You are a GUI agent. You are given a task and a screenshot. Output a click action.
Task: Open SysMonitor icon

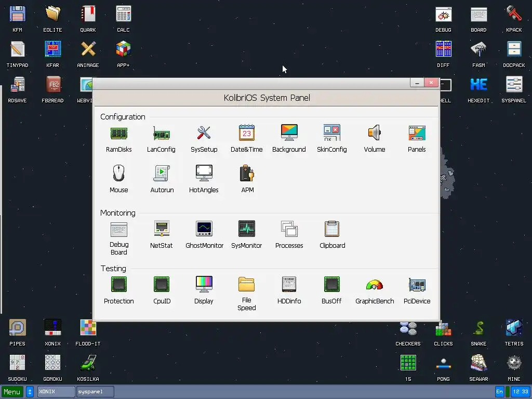[x=247, y=229]
